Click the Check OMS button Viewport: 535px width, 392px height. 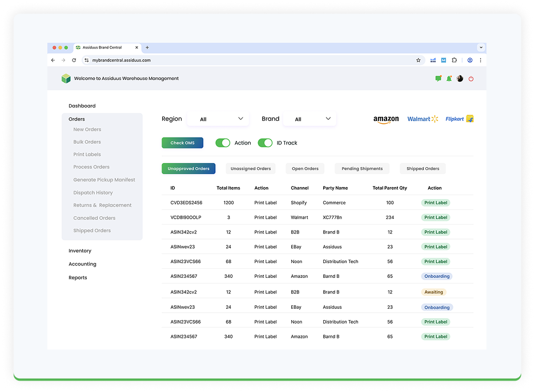click(x=183, y=143)
